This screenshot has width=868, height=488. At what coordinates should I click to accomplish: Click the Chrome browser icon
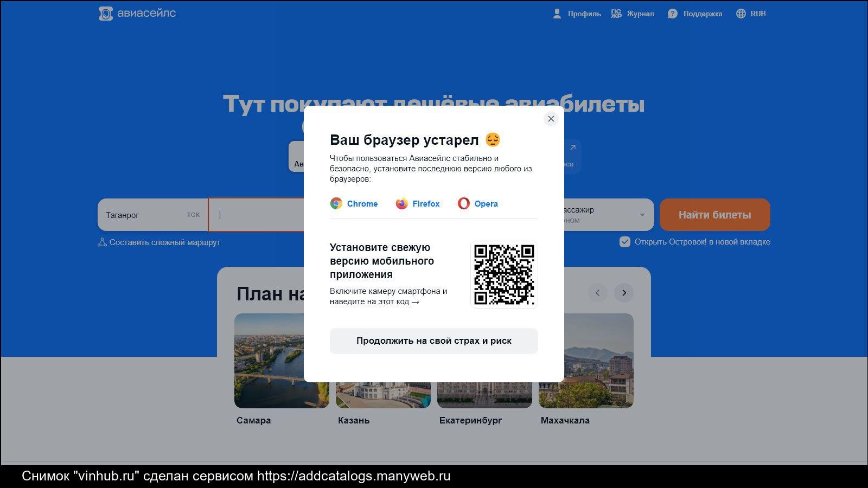[x=336, y=204]
